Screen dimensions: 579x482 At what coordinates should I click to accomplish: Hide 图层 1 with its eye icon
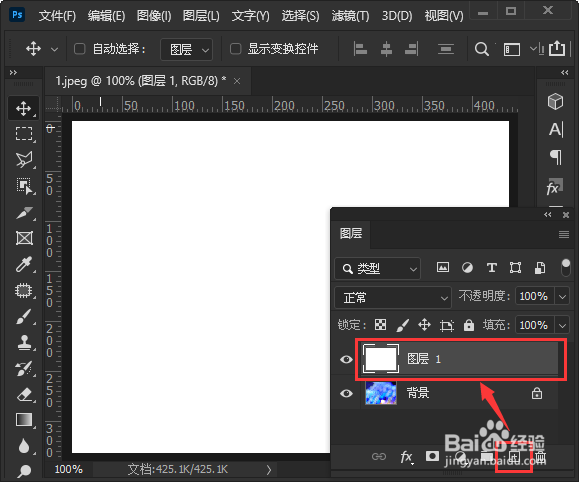pyautogui.click(x=346, y=359)
